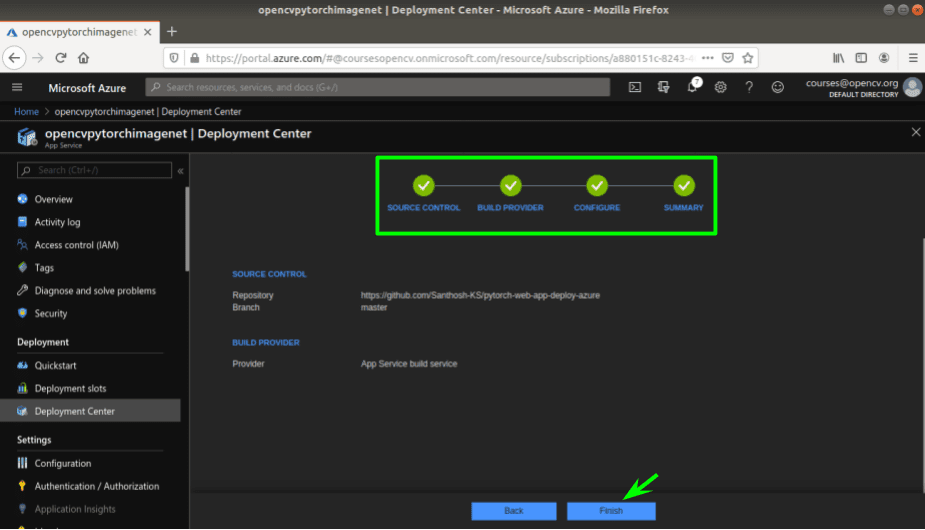Image resolution: width=925 pixels, height=530 pixels.
Task: Click the Configure step checkmark
Action: click(x=597, y=185)
